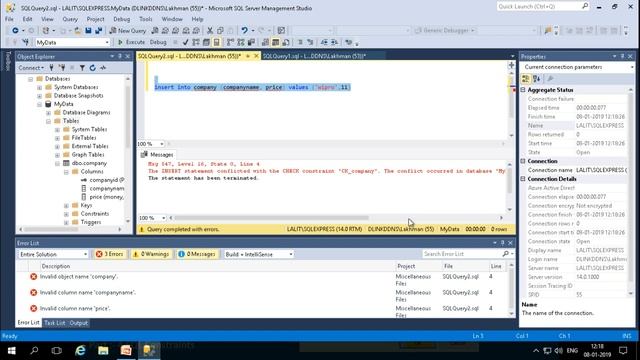Image resolution: width=640 pixels, height=360 pixels.
Task: Click the Navigate Backward icon
Action: point(15,31)
